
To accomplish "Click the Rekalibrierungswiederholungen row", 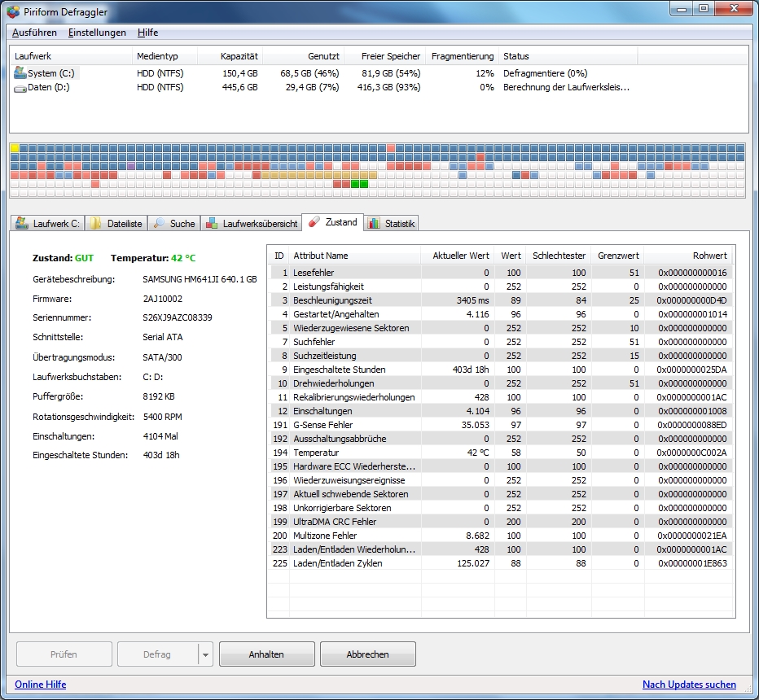I will point(501,398).
